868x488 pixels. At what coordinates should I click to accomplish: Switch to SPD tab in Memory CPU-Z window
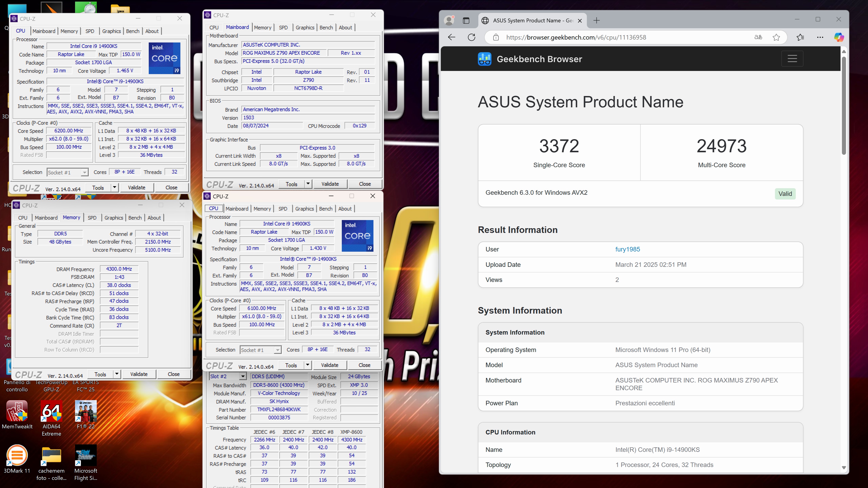(92, 218)
